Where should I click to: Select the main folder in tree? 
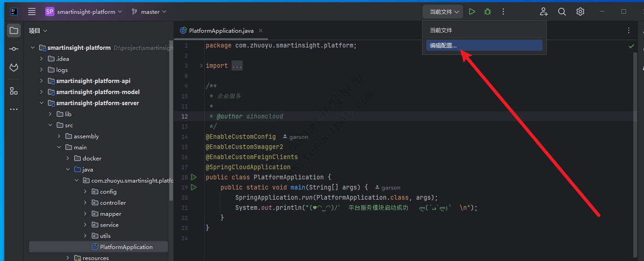(80, 147)
